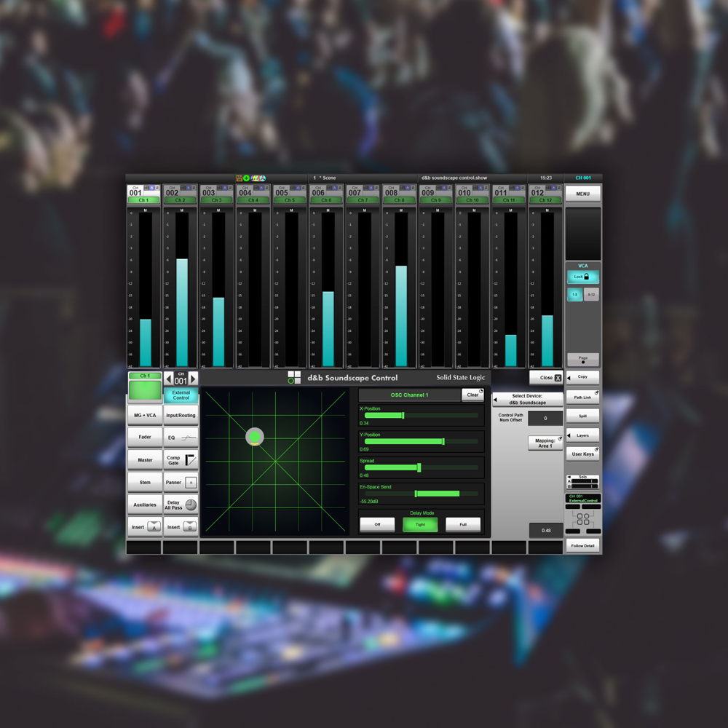Click the green plus icon in top bar
The width and height of the screenshot is (728, 728).
247,178
